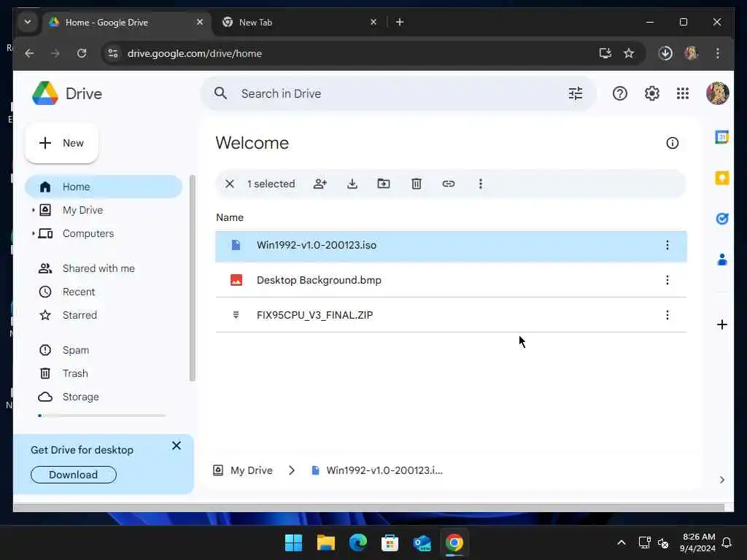Open File Explorer from taskbar

coord(326,542)
